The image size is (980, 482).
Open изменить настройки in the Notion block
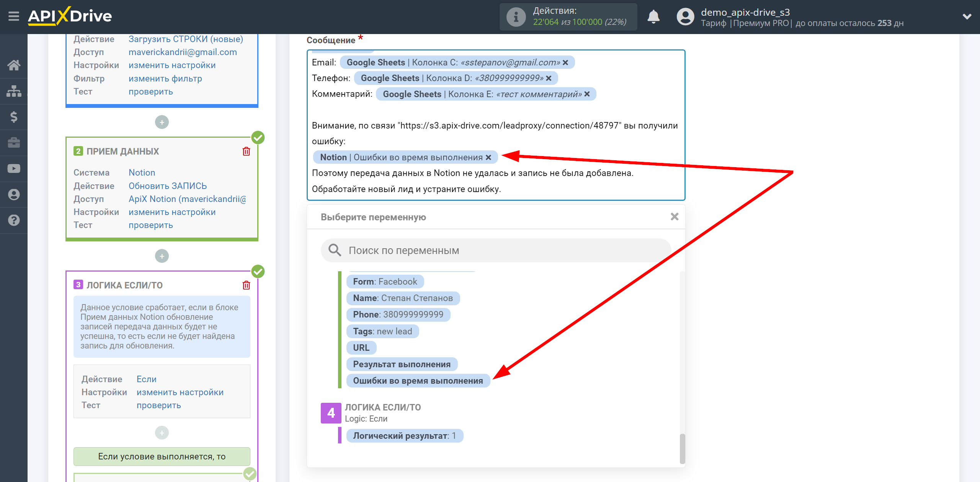[172, 212]
